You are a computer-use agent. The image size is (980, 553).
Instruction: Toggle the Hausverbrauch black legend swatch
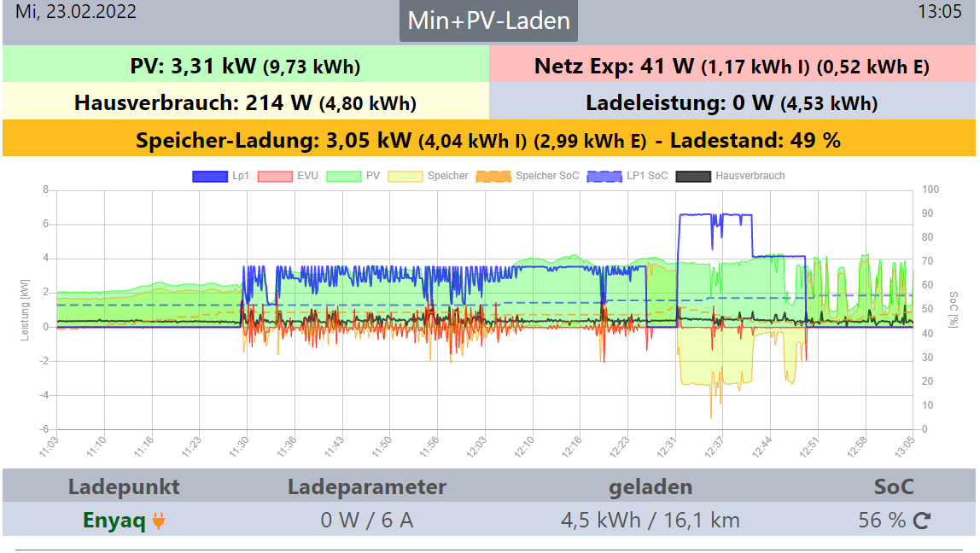pyautogui.click(x=693, y=176)
